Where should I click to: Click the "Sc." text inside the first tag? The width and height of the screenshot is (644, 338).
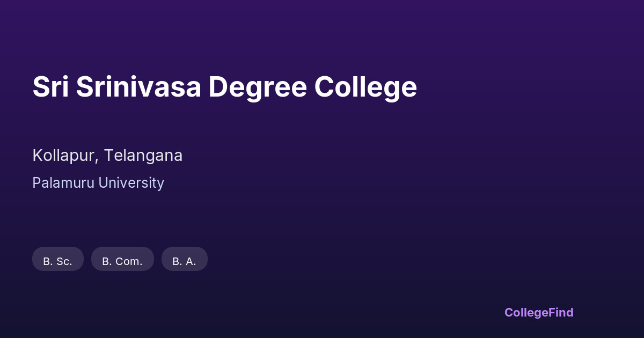64,261
